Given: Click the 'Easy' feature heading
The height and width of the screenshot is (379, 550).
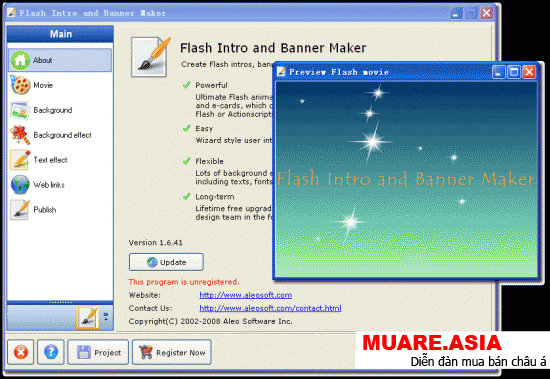Looking at the screenshot, I should pyautogui.click(x=204, y=129).
